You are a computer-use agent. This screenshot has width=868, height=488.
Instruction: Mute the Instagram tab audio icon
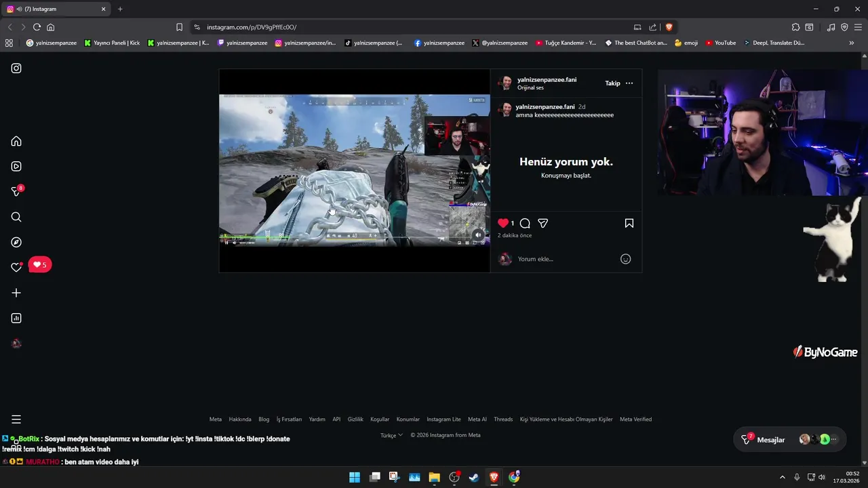click(19, 9)
